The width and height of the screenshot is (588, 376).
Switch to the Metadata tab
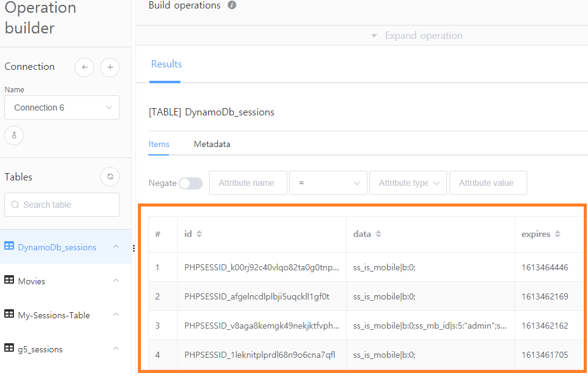pyautogui.click(x=212, y=145)
